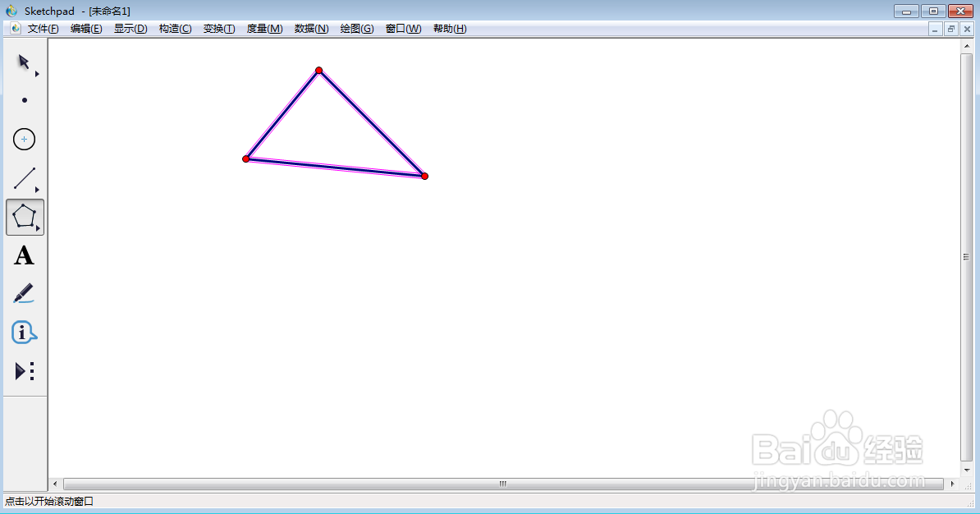
Task: Select the Compass circle tool
Action: (25, 139)
